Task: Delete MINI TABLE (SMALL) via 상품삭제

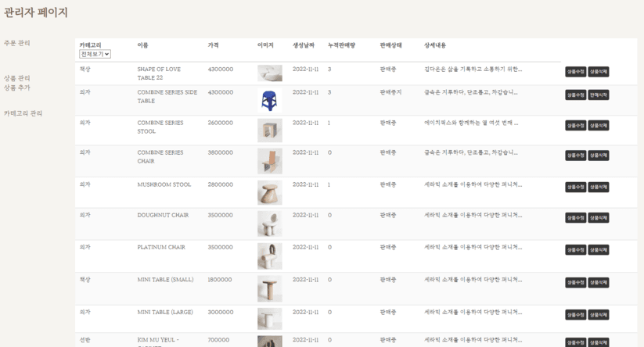Action: click(599, 283)
